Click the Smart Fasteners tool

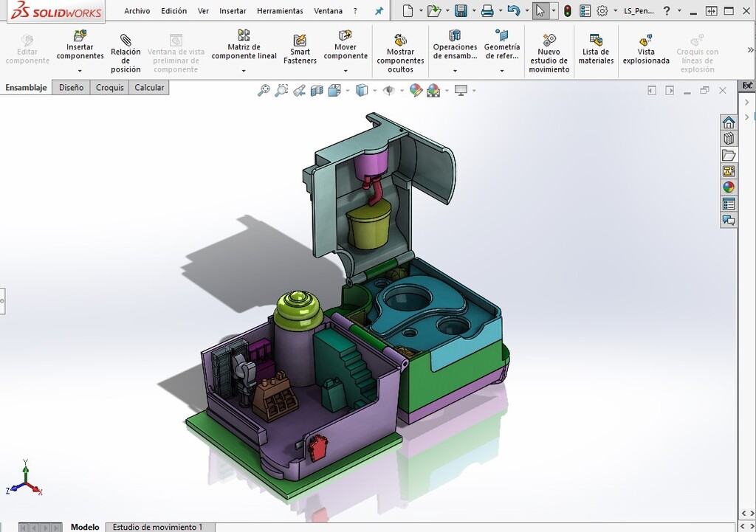pyautogui.click(x=300, y=49)
